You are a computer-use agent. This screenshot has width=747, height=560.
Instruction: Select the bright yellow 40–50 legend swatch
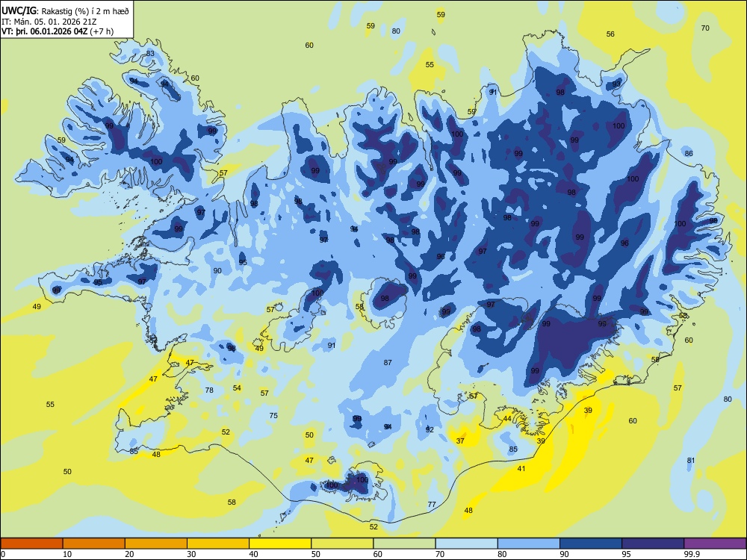click(x=280, y=544)
